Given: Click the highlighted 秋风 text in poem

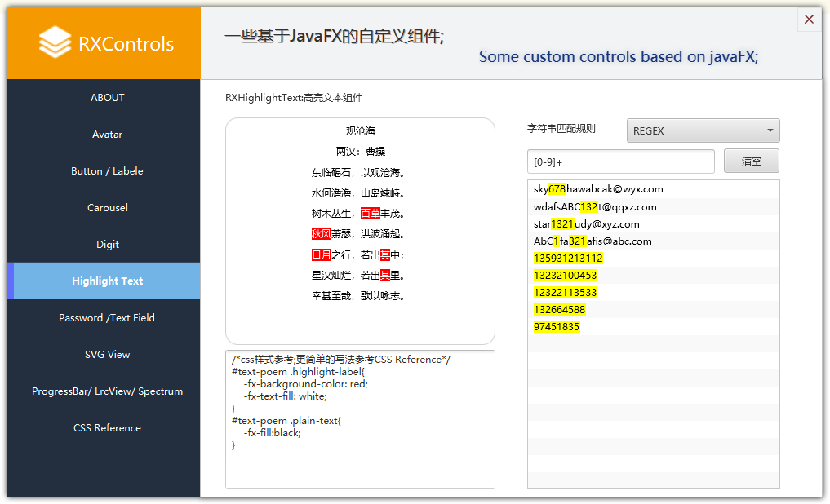Looking at the screenshot, I should (x=321, y=234).
